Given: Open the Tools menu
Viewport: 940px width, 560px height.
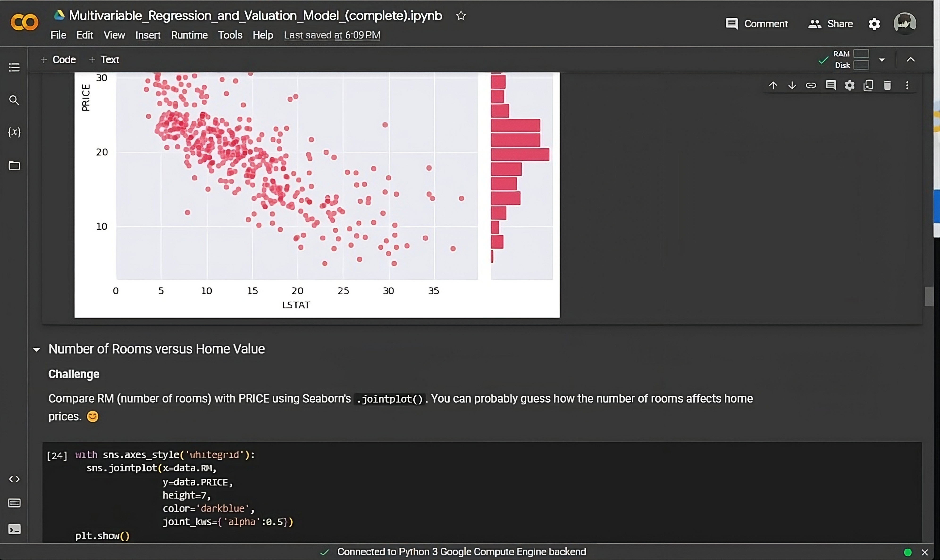Looking at the screenshot, I should tap(230, 35).
